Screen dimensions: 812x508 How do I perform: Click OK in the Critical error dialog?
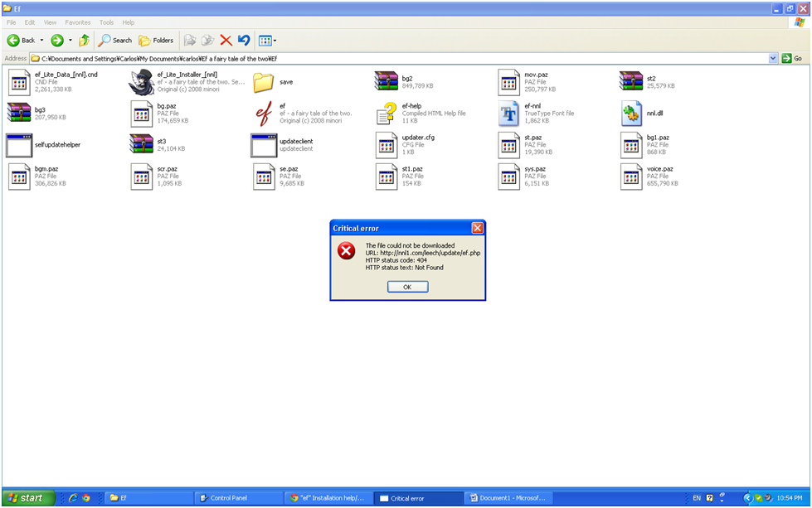tap(407, 287)
